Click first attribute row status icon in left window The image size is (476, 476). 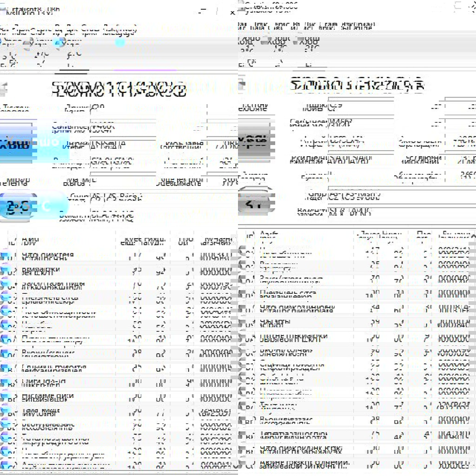click(6, 255)
